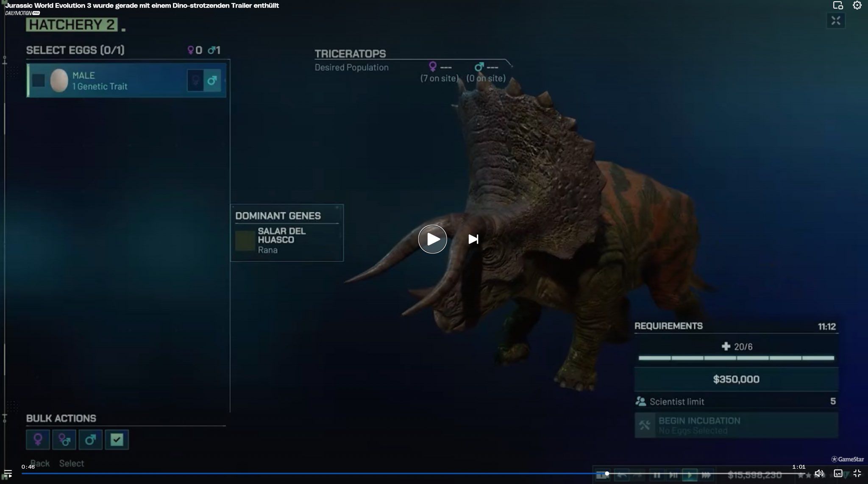
Task: Select all female eggs bulk action
Action: click(38, 439)
